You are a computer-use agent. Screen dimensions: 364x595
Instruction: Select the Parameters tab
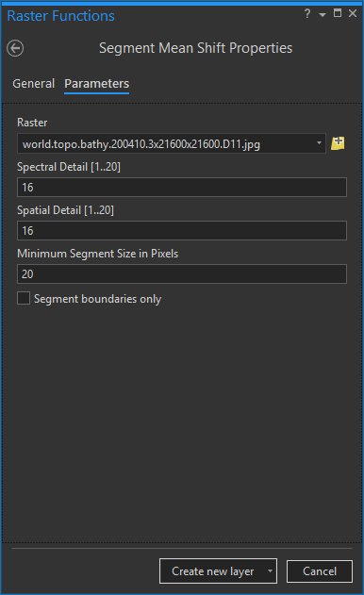point(97,84)
